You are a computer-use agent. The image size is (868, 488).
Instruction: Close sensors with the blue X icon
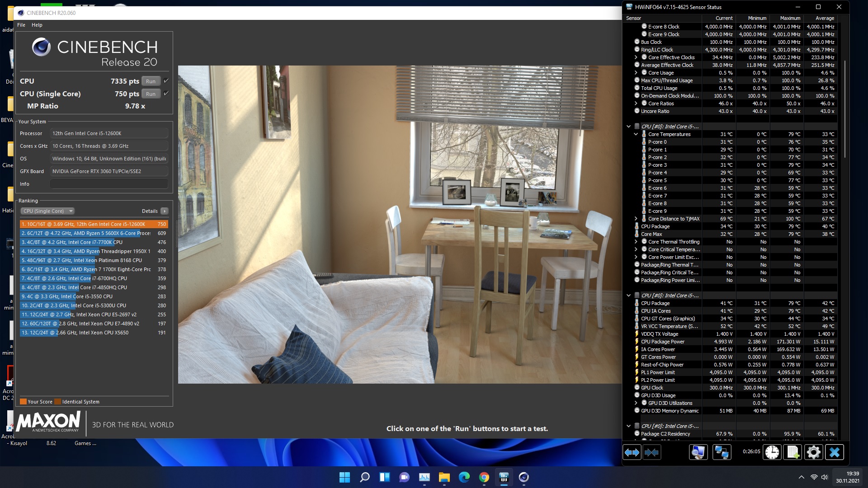(835, 452)
